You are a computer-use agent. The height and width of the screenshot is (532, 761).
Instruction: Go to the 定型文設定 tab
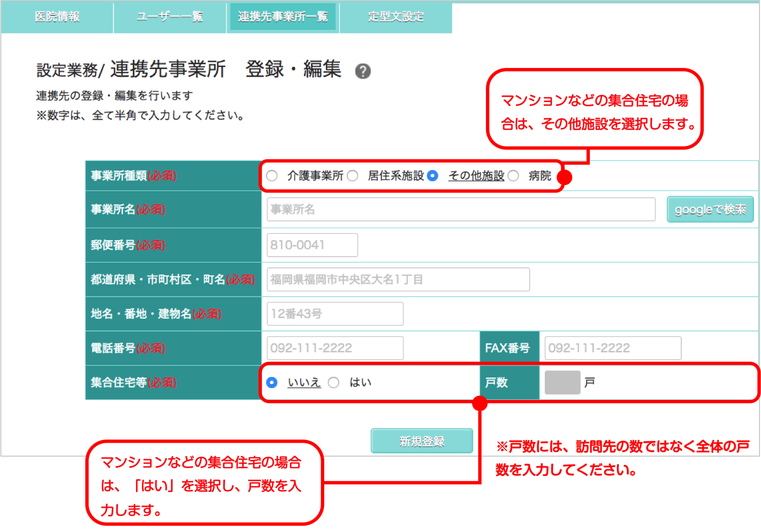coord(395,17)
